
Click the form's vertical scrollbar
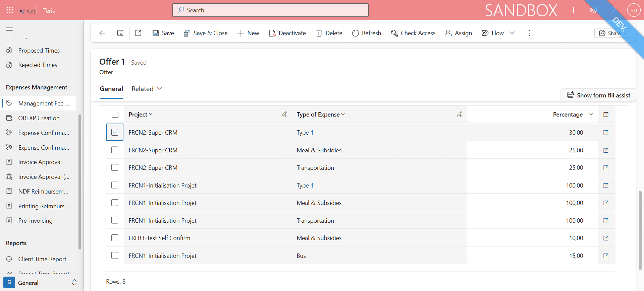(640, 230)
